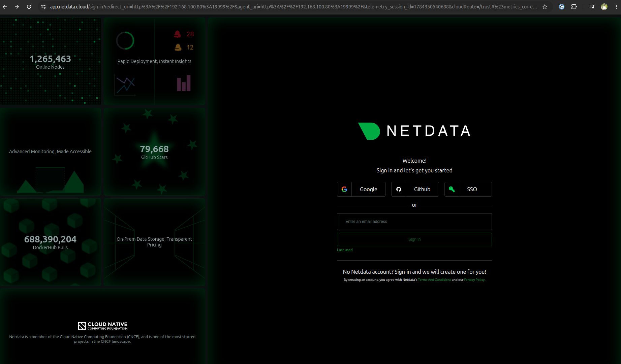
Task: Bookmark this page with the star icon
Action: point(545,7)
